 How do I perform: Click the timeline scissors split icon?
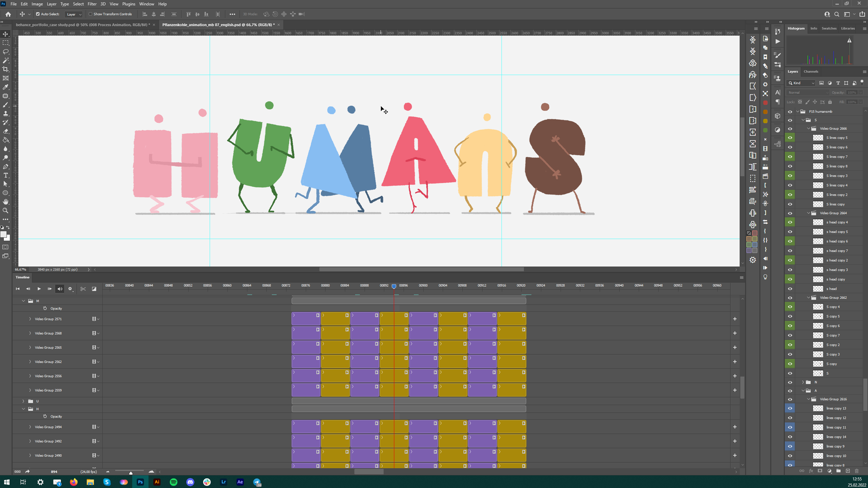tap(83, 289)
